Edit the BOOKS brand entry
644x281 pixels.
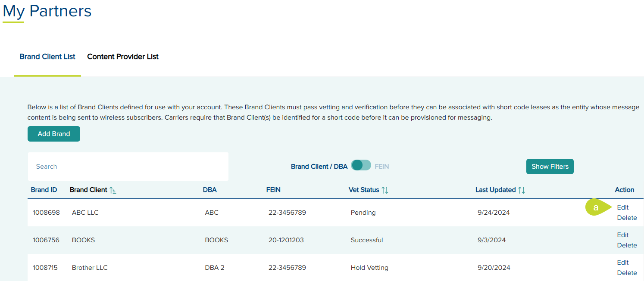pos(622,235)
